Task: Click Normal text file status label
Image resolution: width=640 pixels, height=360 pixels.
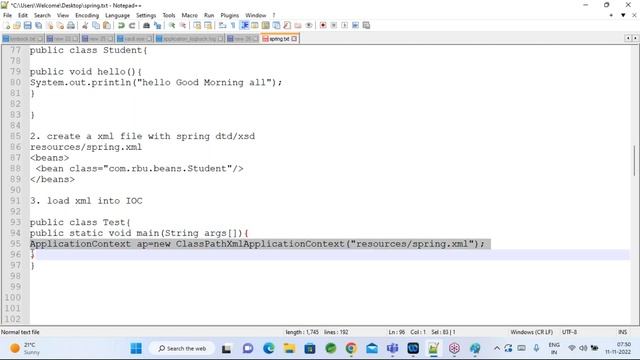Action: coord(20,332)
